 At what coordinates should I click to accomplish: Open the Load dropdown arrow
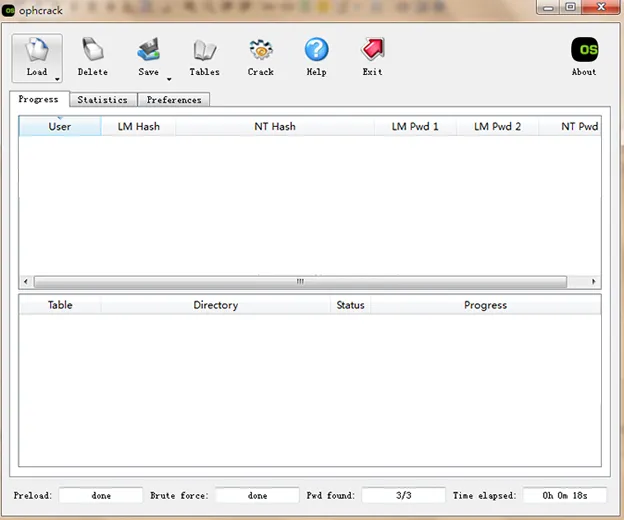click(x=57, y=79)
